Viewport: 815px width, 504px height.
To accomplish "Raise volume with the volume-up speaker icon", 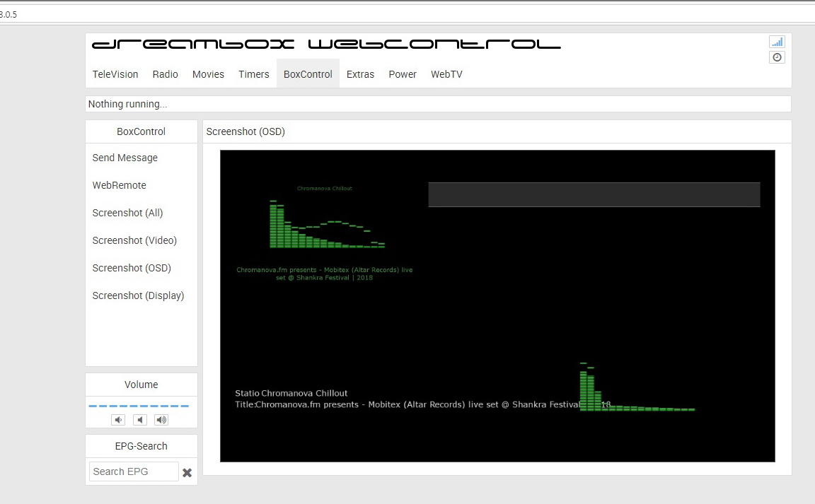I will click(x=161, y=420).
